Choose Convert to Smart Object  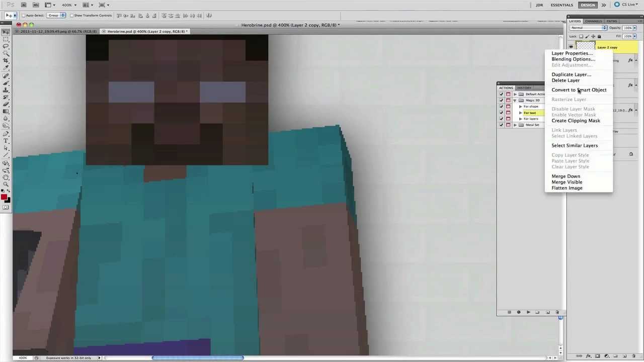pos(579,90)
